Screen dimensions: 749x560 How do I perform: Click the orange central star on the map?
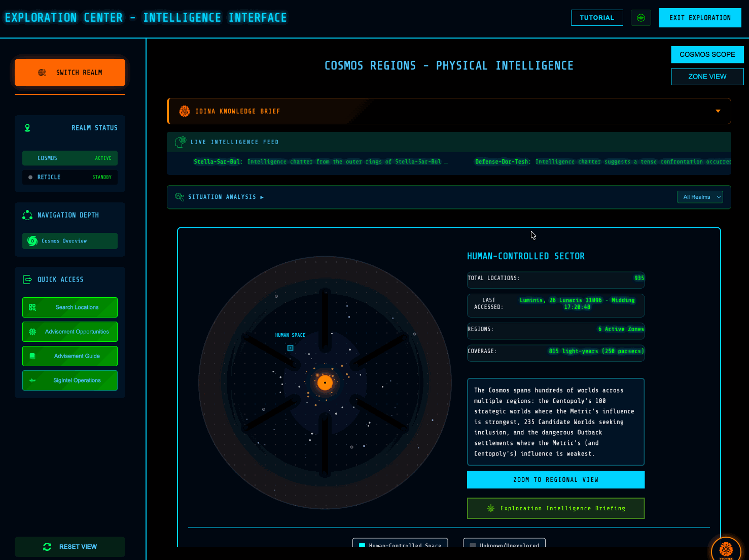pos(325,382)
